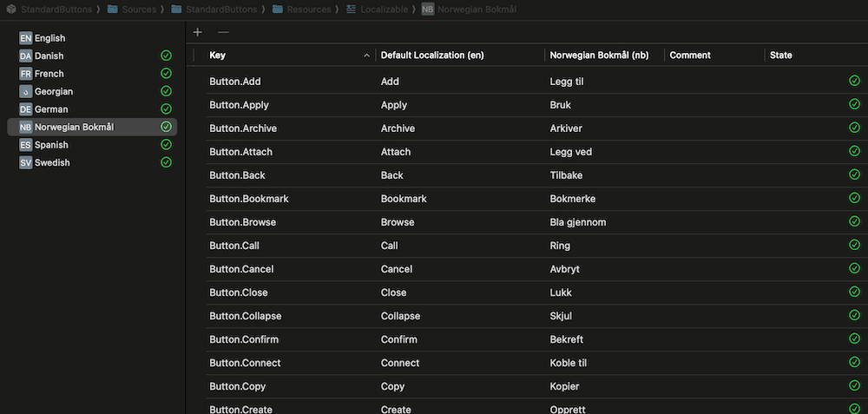Click the State column header
This screenshot has width=868, height=414.
[x=781, y=56]
